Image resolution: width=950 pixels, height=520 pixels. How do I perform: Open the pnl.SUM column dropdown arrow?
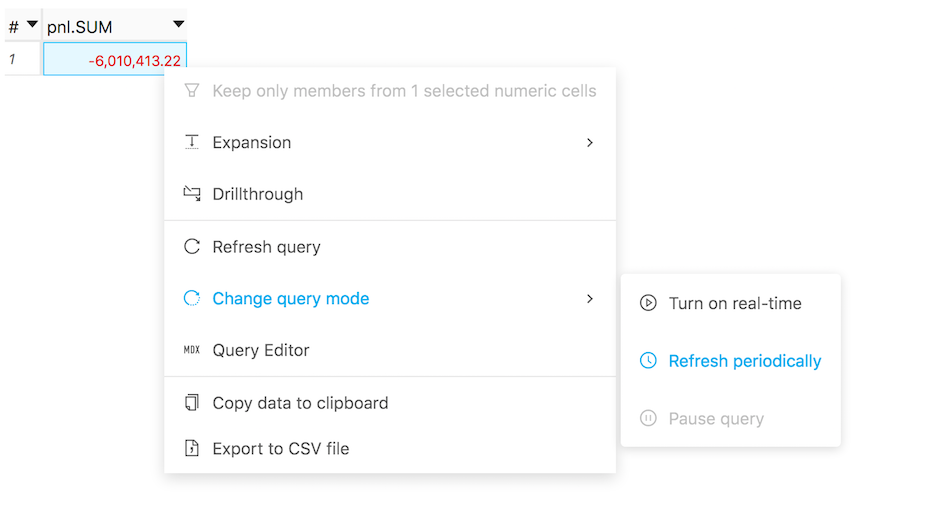(x=178, y=24)
